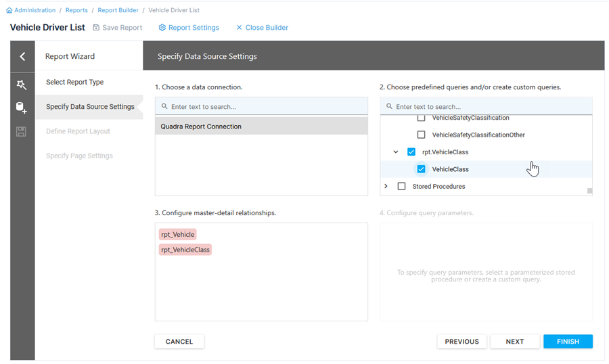Uncheck the VehicleClass child checkbox
Image resolution: width=609 pixels, height=364 pixels.
[x=421, y=169]
